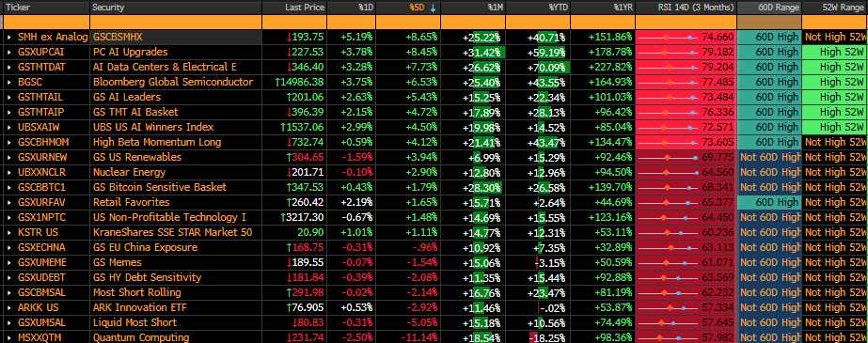This screenshot has width=868, height=343.
Task: Open the GS AI Leaders security
Action: point(127,98)
